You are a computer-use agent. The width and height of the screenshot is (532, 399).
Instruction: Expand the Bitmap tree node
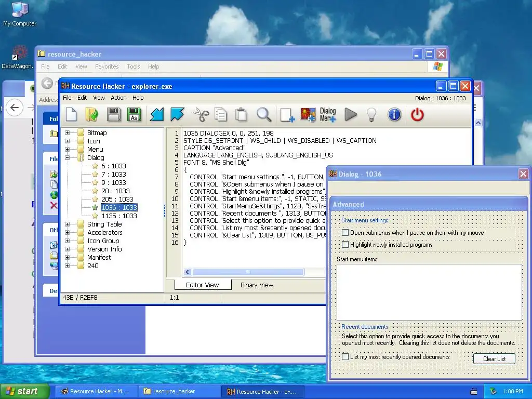click(67, 132)
